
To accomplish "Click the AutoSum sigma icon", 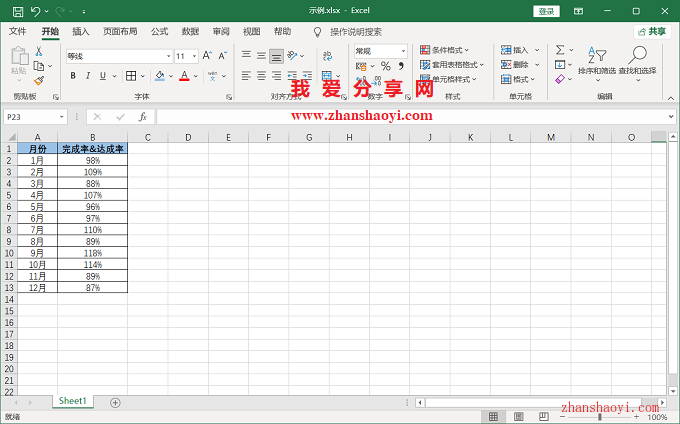I will [560, 50].
